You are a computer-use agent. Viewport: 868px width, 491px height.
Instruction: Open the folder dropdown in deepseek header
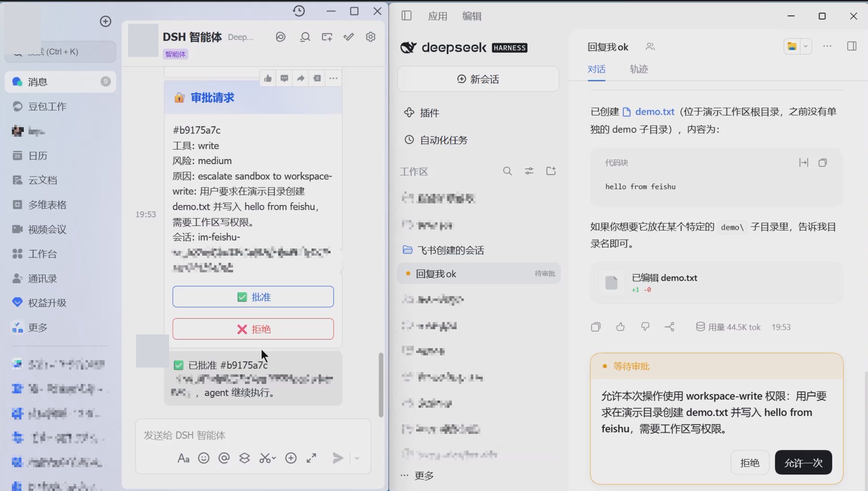[x=806, y=46]
